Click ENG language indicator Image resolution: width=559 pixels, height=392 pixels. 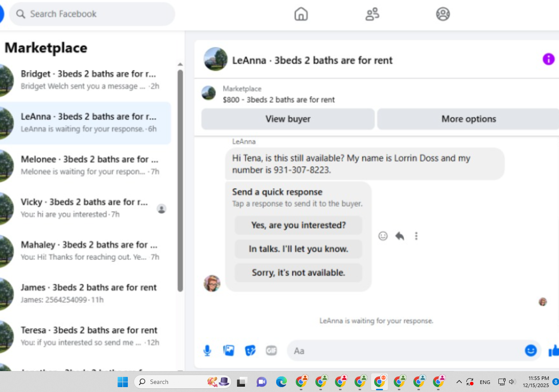point(485,382)
